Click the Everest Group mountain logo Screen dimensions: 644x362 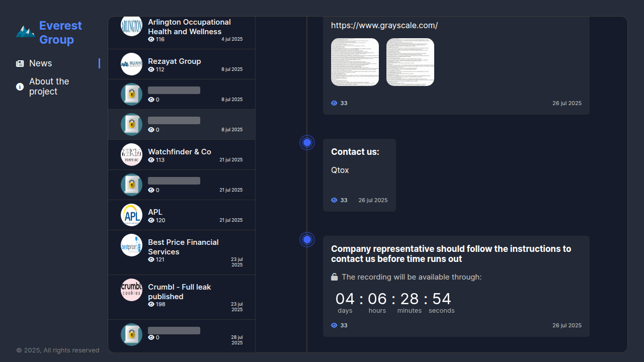(x=25, y=32)
